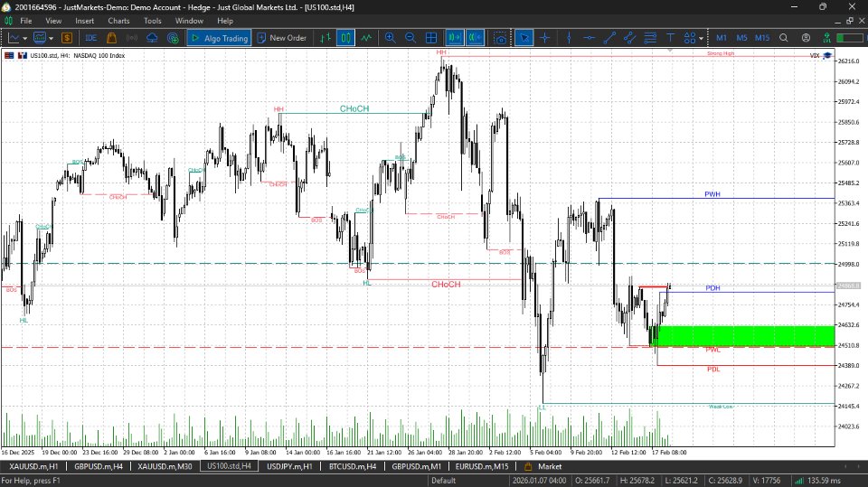This screenshot has height=487, width=868.
Task: Expand the new chart dropdown arrow
Action: tap(25, 38)
